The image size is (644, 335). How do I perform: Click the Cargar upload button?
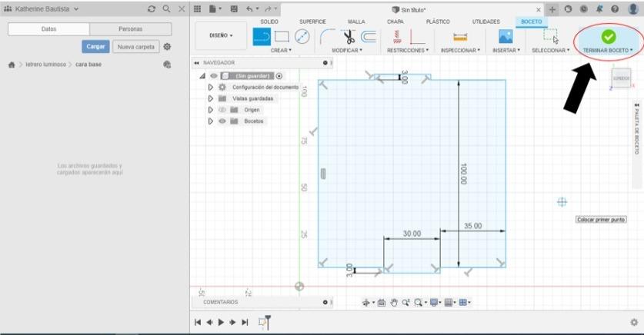point(95,47)
